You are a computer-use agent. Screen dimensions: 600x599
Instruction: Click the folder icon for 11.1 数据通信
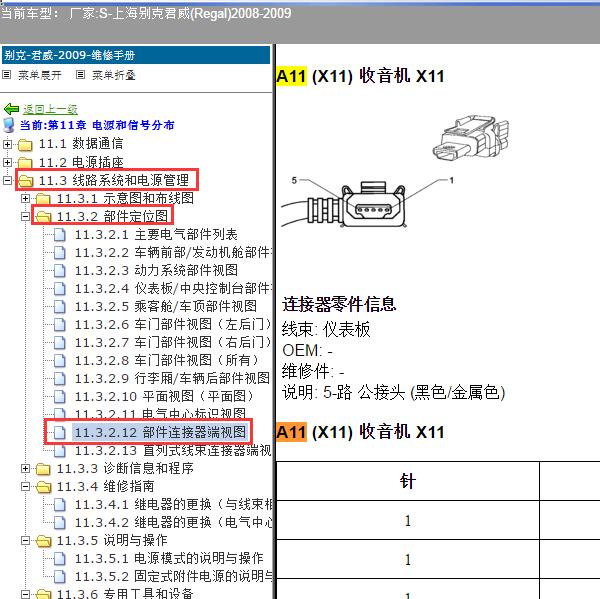point(25,145)
